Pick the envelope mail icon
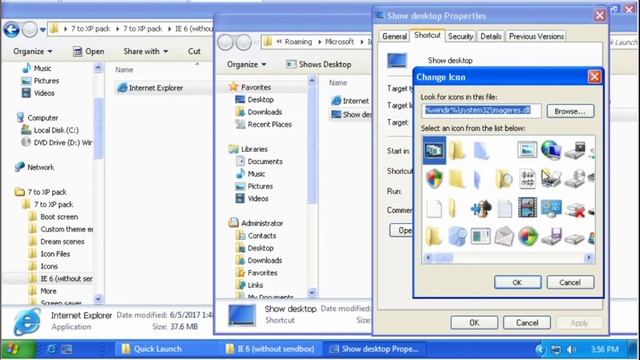640x360 pixels. [x=504, y=236]
